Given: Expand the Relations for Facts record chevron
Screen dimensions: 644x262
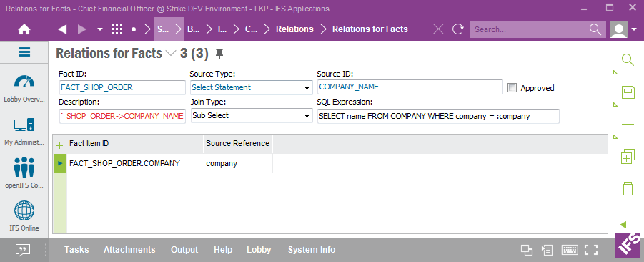Looking at the screenshot, I should (x=170, y=54).
